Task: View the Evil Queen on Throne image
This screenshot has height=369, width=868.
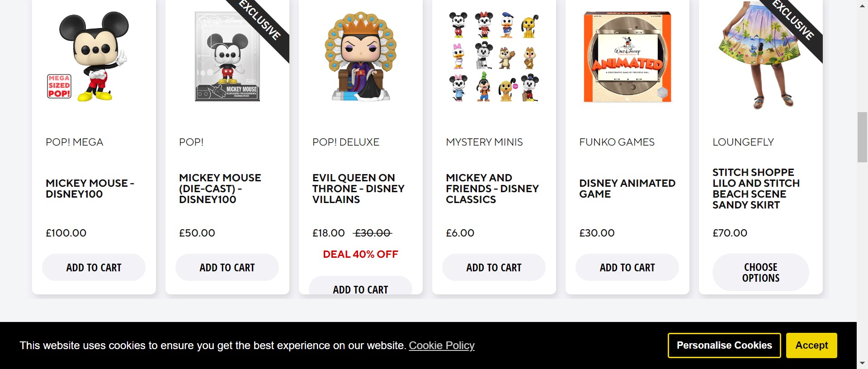Action: (x=360, y=56)
